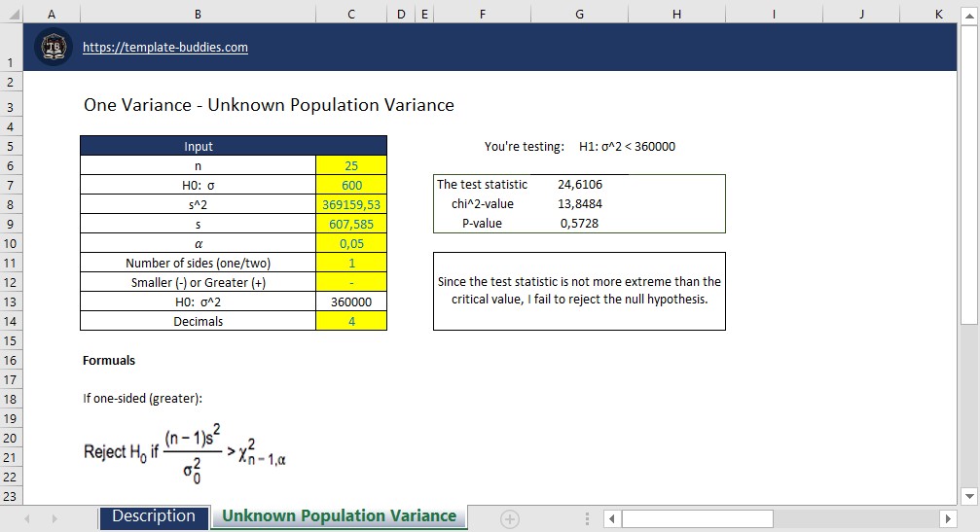Click the horizontal scrollbar thumb

tap(697, 519)
